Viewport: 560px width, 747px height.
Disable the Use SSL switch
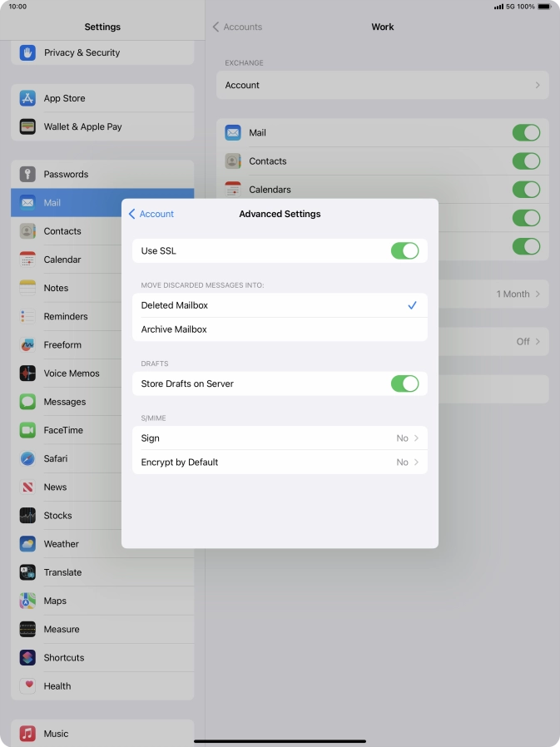pos(404,251)
